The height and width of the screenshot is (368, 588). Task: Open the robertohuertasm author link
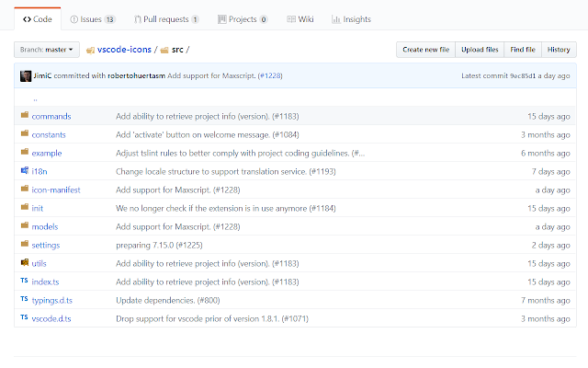point(137,75)
